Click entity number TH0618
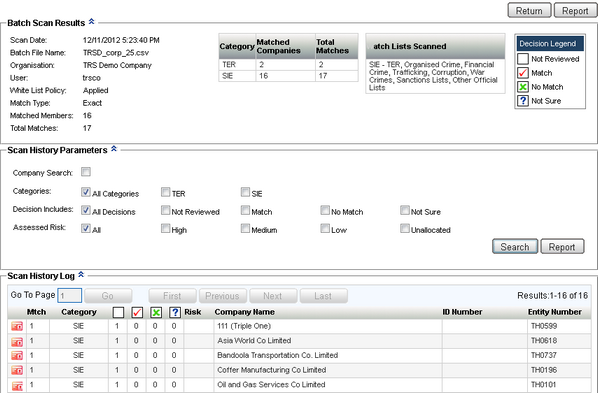Viewport: 598px width, 393px height. coord(544,341)
